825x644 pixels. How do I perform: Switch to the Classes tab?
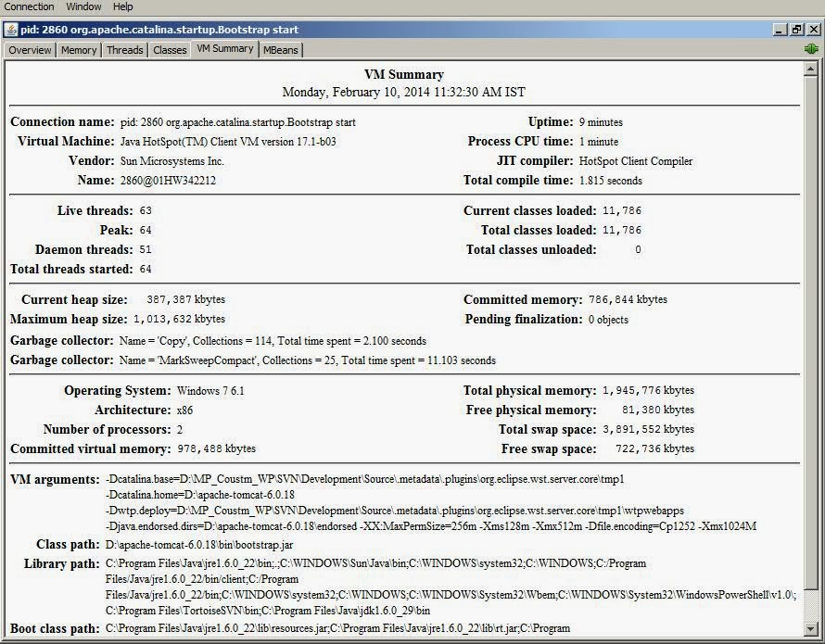[170, 50]
